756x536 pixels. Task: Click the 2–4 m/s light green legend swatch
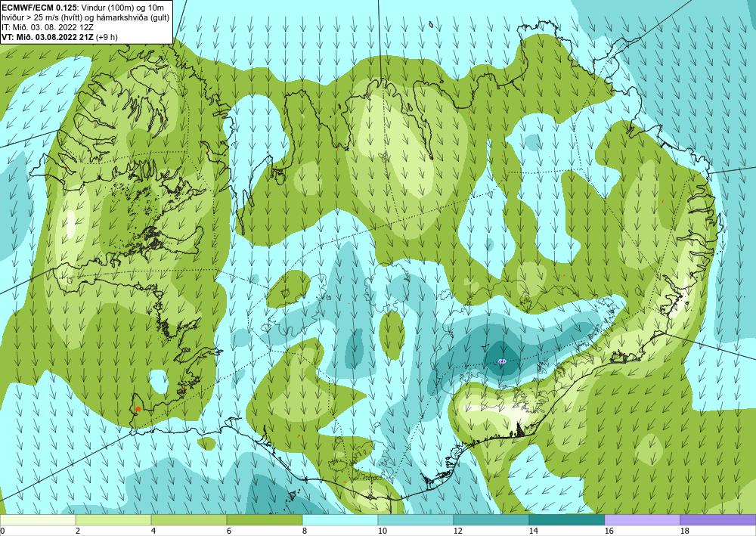(113, 520)
